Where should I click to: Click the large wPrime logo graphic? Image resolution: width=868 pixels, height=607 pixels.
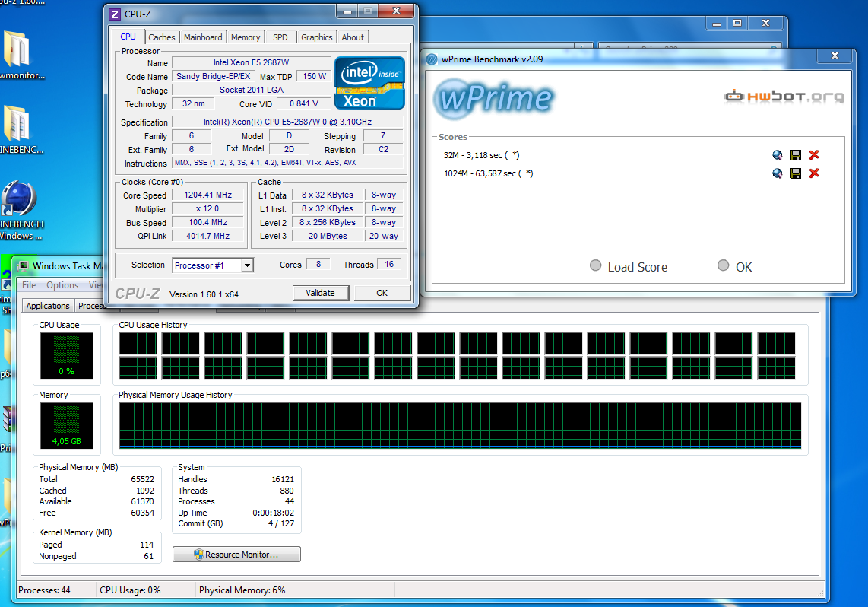(x=494, y=99)
